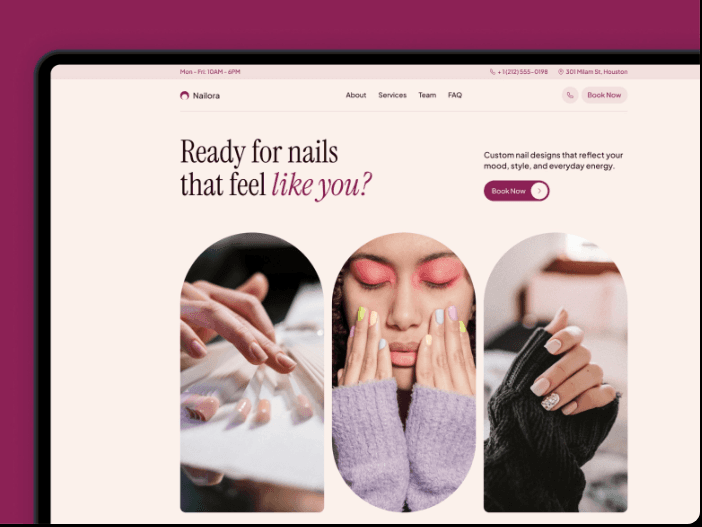
Task: Click the Nailora brand name text
Action: (x=206, y=95)
